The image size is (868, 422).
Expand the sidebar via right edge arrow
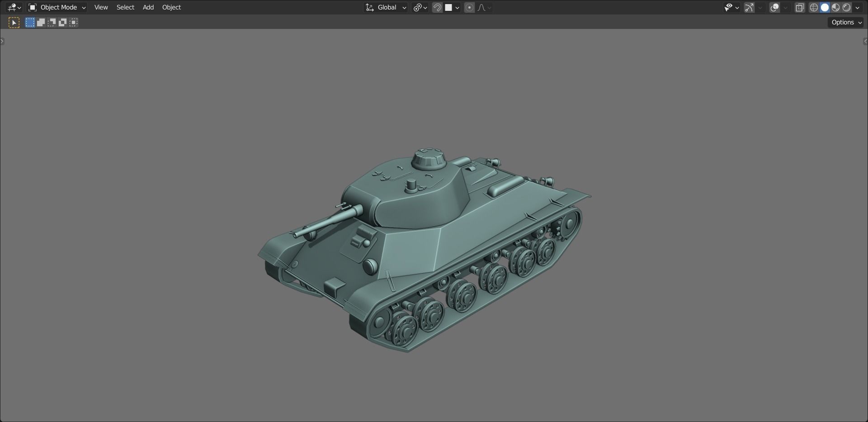865,41
